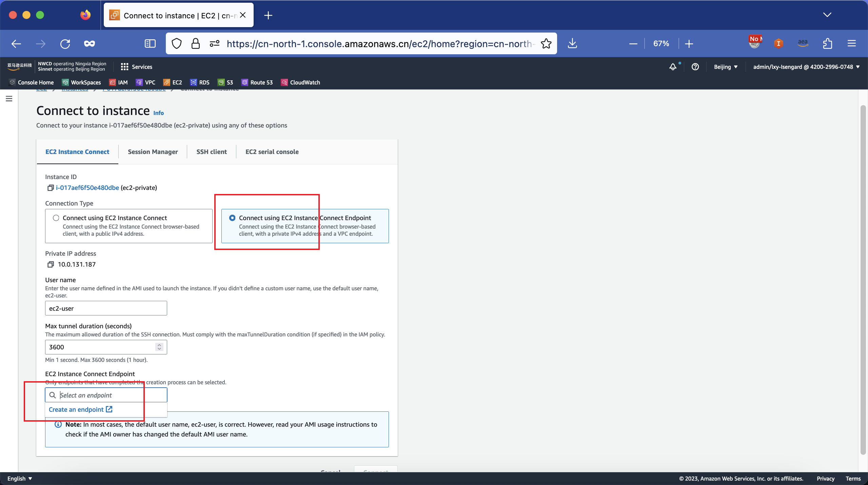868x485 pixels.
Task: Open VPC service shortcut
Action: point(145,82)
